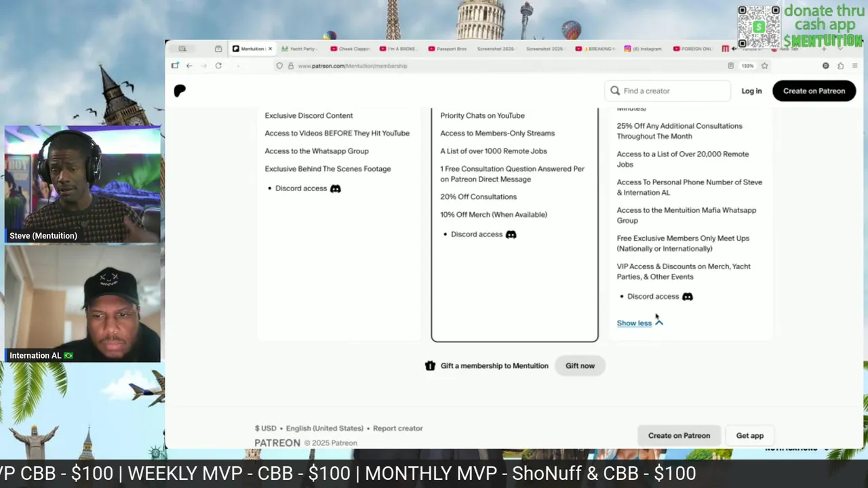
Task: Click the browser back arrow
Action: 189,66
